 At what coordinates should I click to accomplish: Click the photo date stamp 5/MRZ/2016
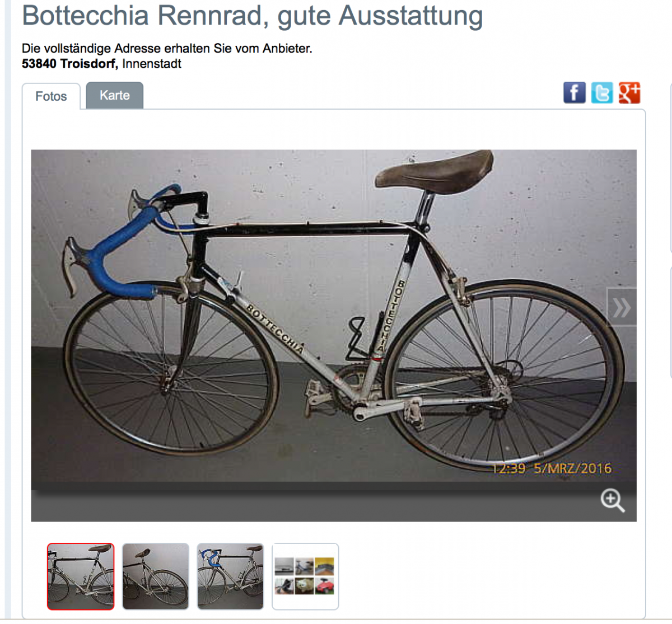click(572, 468)
